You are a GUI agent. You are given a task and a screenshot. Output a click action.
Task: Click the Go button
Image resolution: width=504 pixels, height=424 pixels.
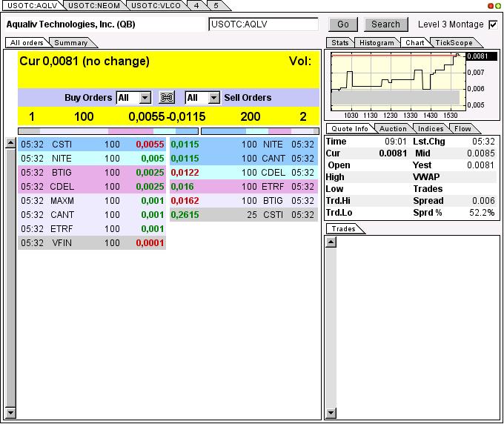coord(343,24)
